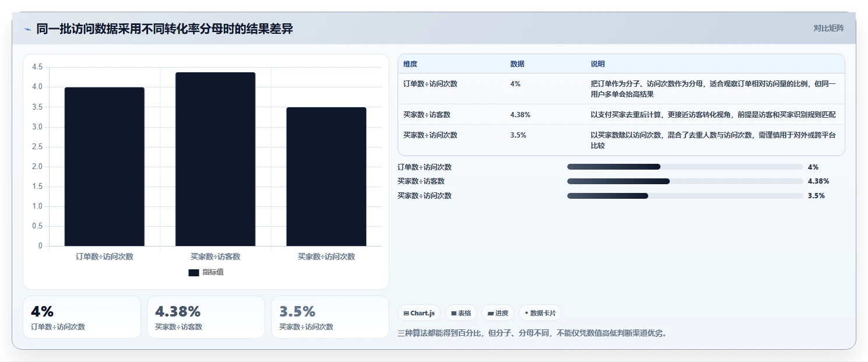The image size is (868, 362).
Task: Select the 4% data card
Action: click(82, 317)
